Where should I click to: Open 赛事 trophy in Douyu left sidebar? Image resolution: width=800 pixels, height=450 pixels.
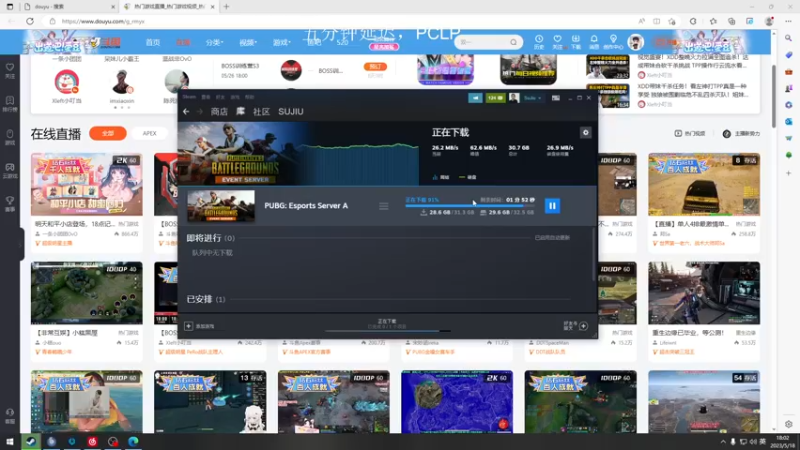(10, 204)
